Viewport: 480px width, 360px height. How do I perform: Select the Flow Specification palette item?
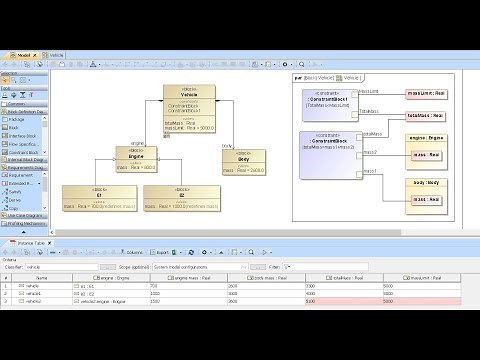pyautogui.click(x=20, y=144)
